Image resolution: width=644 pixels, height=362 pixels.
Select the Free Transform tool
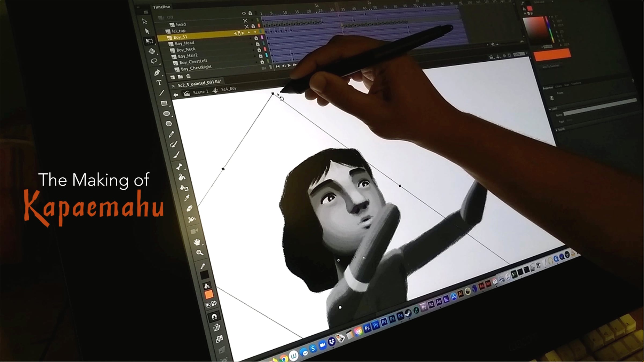(x=149, y=41)
